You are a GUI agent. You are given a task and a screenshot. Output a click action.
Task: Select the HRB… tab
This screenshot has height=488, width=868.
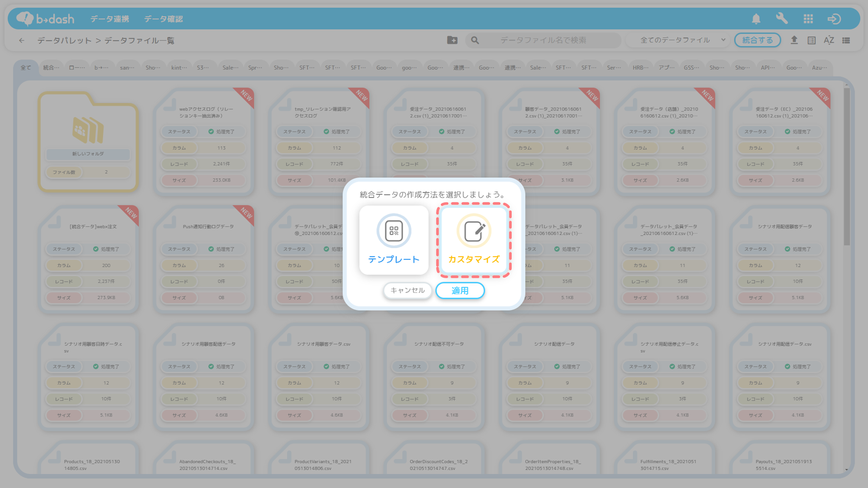(641, 68)
